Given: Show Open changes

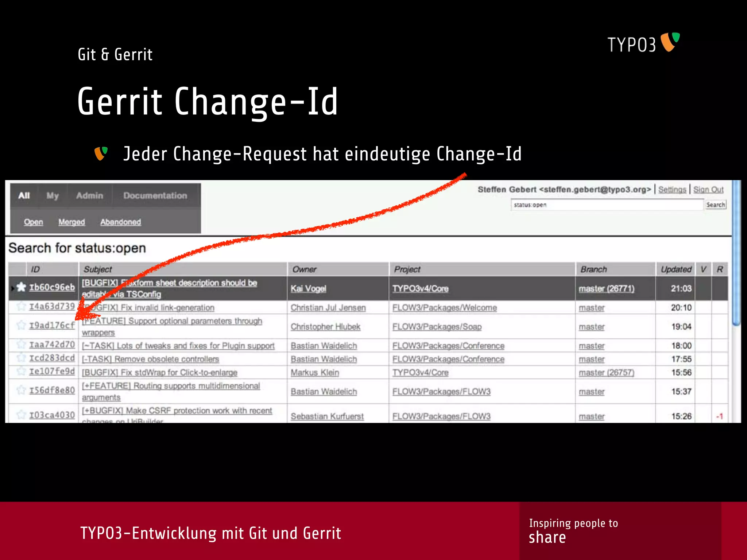Looking at the screenshot, I should [x=34, y=222].
